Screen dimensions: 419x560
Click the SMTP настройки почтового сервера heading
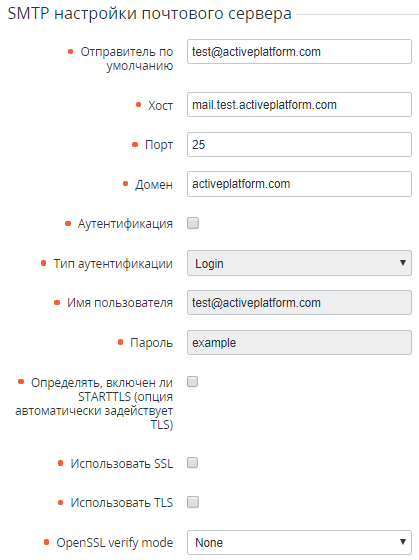point(150,14)
